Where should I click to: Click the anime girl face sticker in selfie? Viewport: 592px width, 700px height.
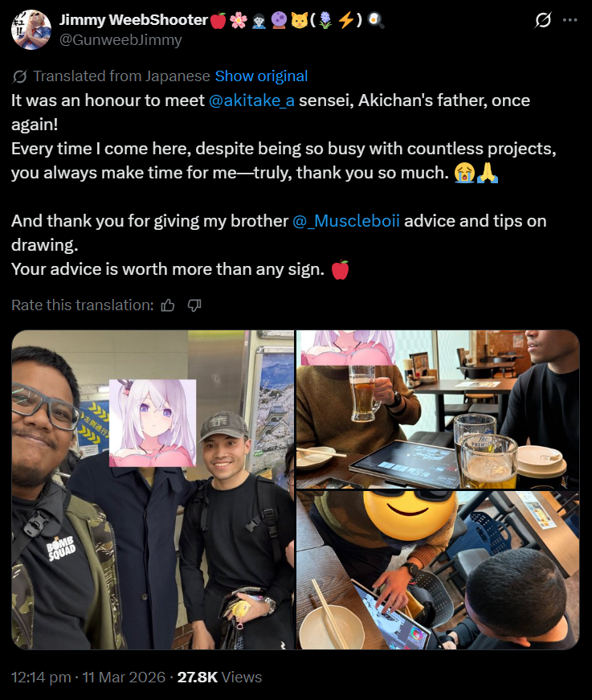pyautogui.click(x=153, y=424)
